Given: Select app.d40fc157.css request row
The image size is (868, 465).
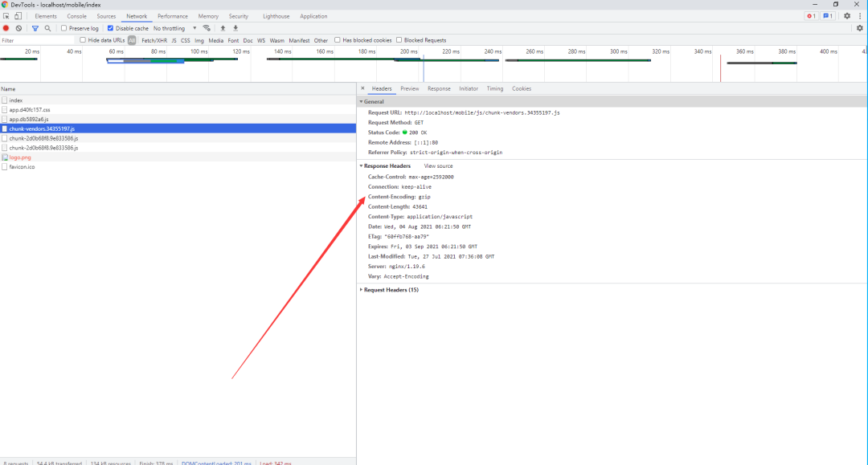Looking at the screenshot, I should (x=178, y=110).
